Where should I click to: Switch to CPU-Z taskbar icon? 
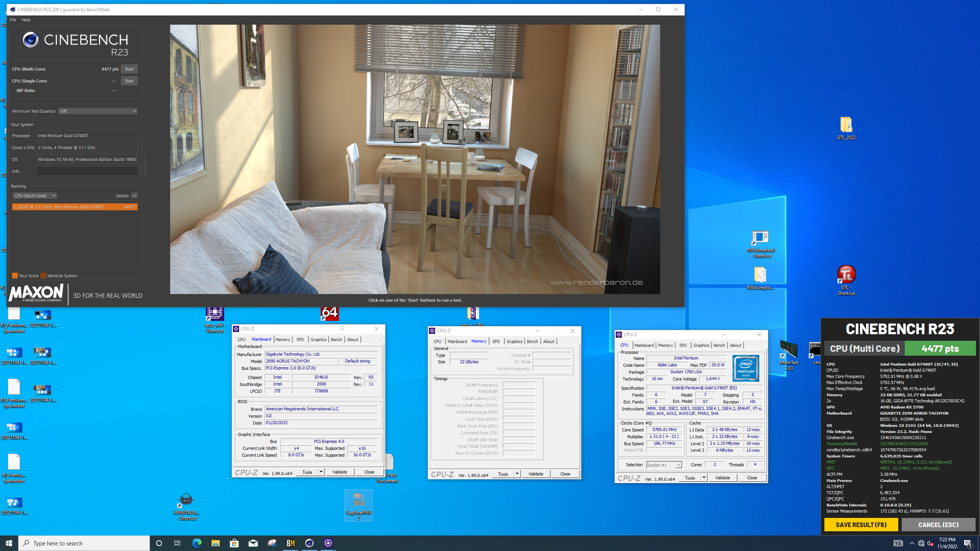[x=328, y=543]
